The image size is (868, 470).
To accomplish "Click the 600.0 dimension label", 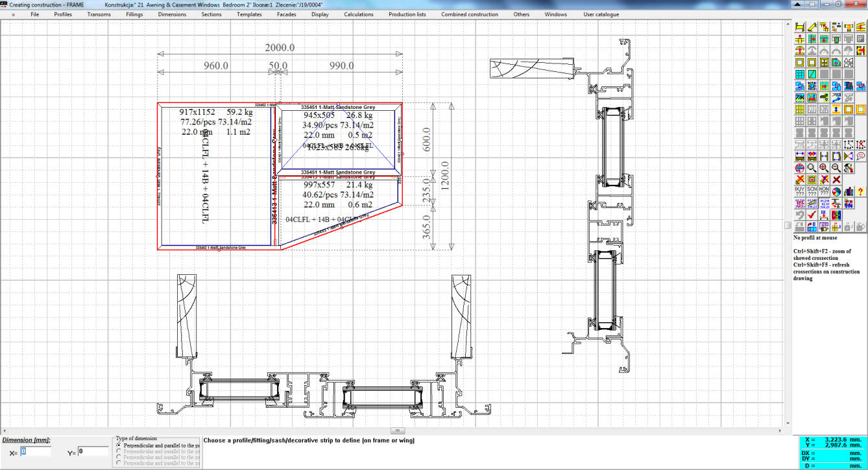I will click(426, 139).
